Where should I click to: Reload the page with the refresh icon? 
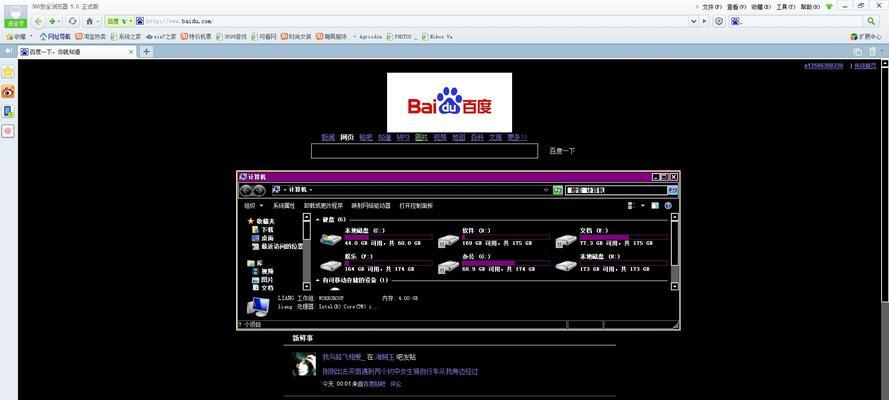(x=72, y=21)
